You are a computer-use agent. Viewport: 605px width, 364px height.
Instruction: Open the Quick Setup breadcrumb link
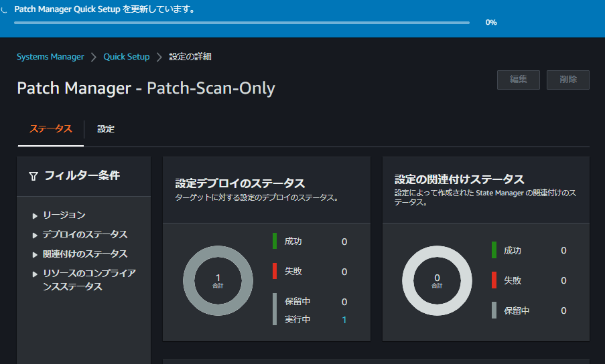click(126, 57)
